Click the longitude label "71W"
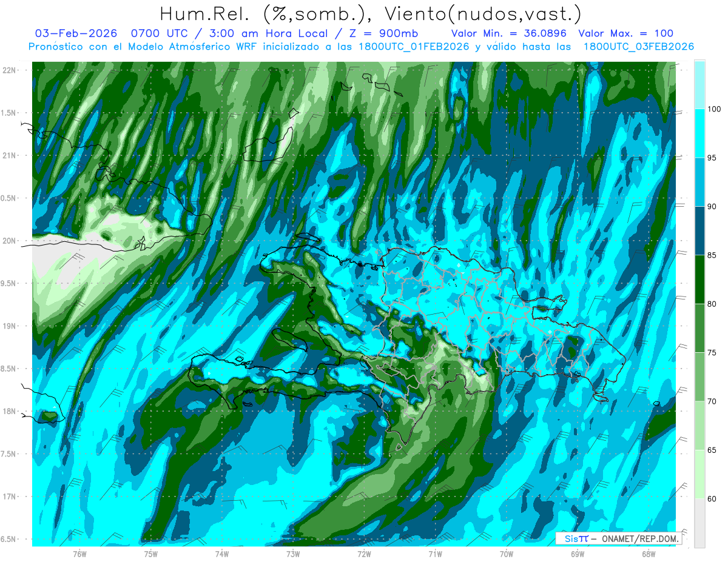The width and height of the screenshot is (728, 562). pos(435,554)
